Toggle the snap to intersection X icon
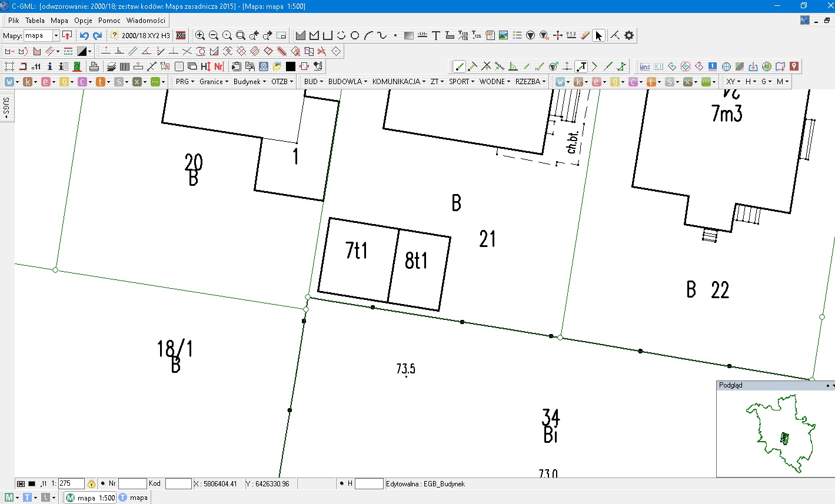835x504 pixels. coord(486,66)
